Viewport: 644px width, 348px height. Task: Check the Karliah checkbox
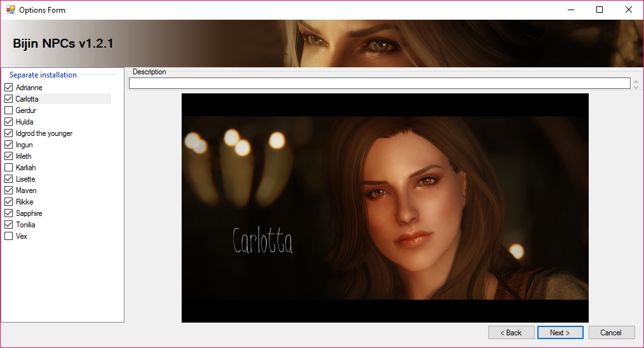pos(9,168)
